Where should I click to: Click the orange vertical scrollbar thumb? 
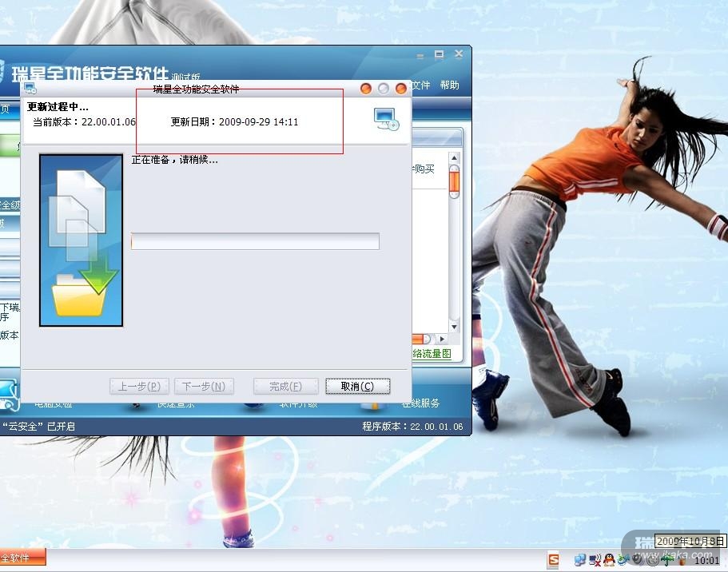tap(455, 181)
